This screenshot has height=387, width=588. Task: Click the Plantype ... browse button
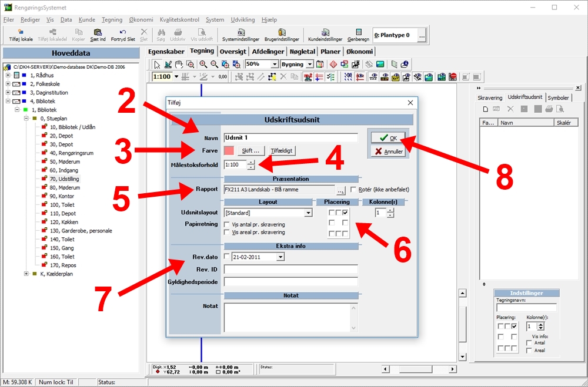point(422,36)
